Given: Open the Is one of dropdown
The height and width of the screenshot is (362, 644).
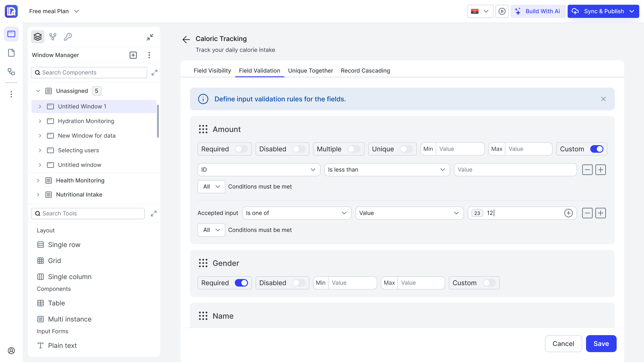Looking at the screenshot, I should [297, 213].
